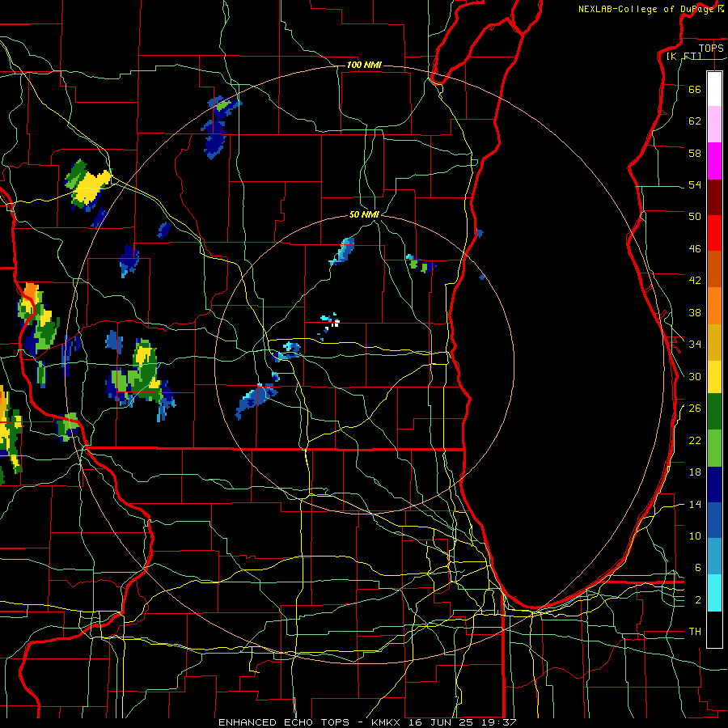728x728 pixels.
Task: Choose the dark red swatch between 54 and 50
Action: (x=714, y=197)
